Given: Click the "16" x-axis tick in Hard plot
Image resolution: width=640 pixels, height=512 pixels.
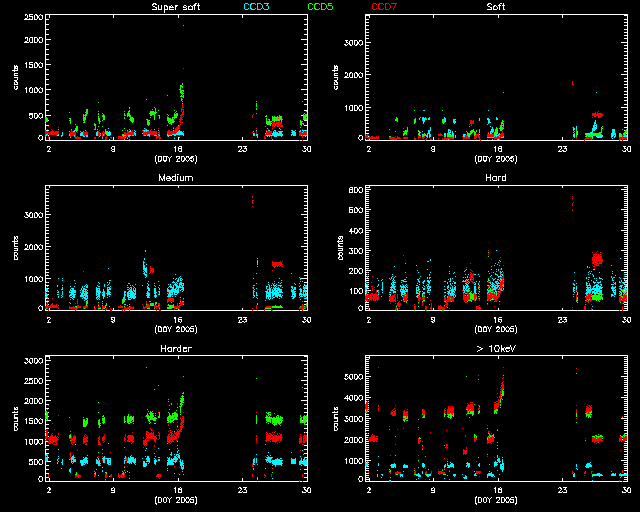Looking at the screenshot, I should click(x=498, y=320).
